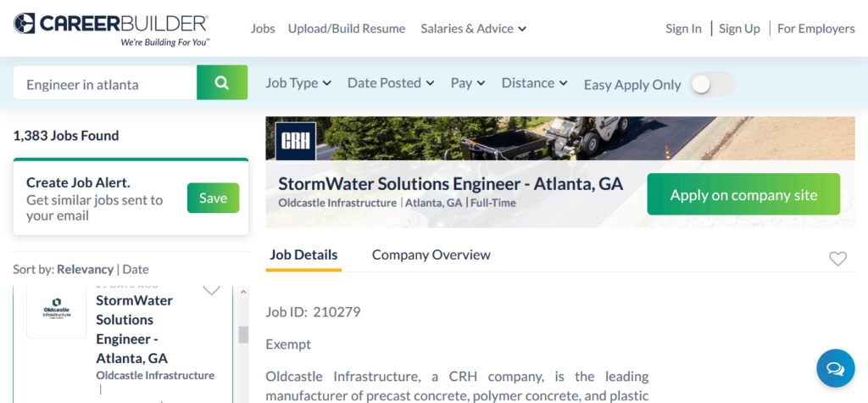Click Apply on company site button
Image resolution: width=868 pixels, height=403 pixels.
point(743,194)
